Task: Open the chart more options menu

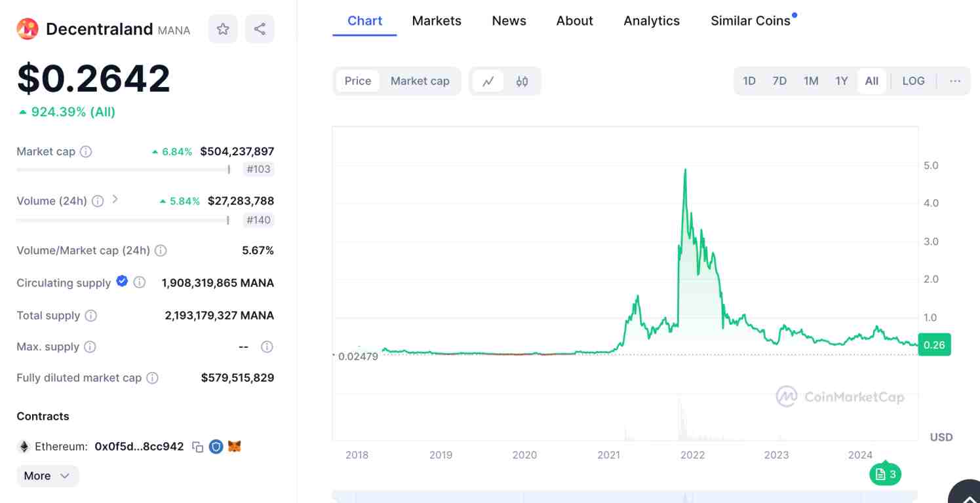Action: pyautogui.click(x=955, y=81)
